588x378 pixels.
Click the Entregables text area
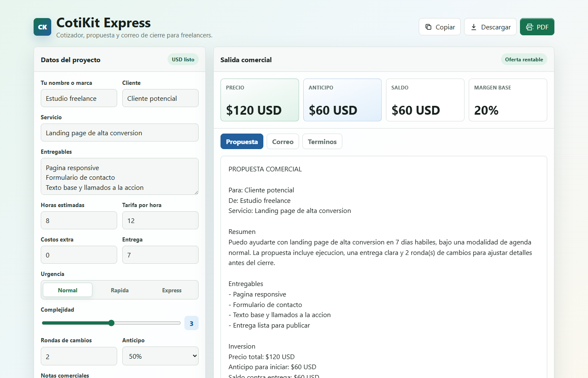[120, 176]
